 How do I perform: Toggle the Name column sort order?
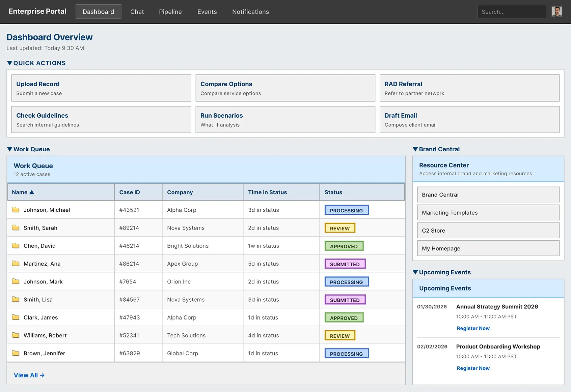[23, 192]
